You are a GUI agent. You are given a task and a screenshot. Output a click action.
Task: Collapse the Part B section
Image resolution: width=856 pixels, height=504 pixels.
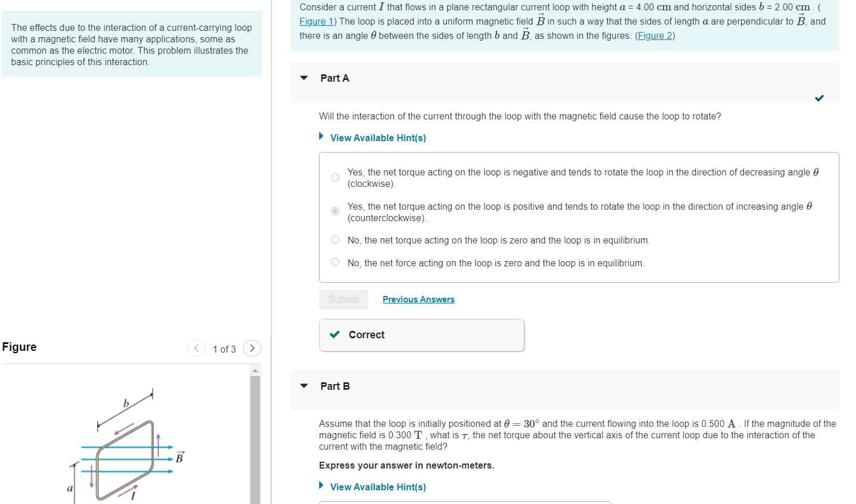coord(304,386)
